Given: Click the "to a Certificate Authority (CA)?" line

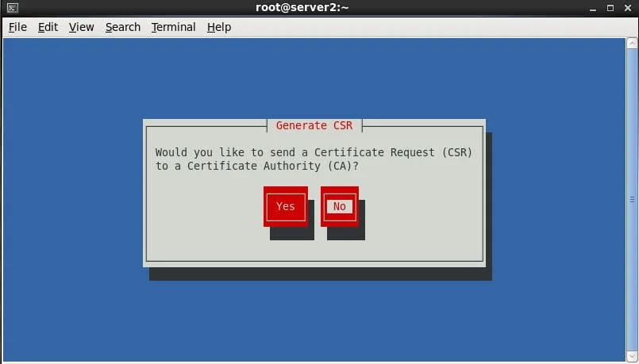Looking at the screenshot, I should click(x=257, y=165).
